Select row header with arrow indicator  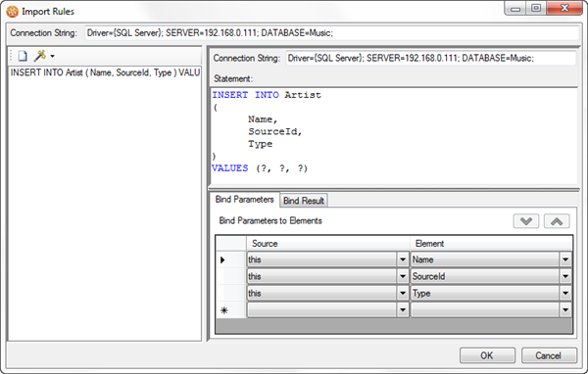tap(231, 259)
